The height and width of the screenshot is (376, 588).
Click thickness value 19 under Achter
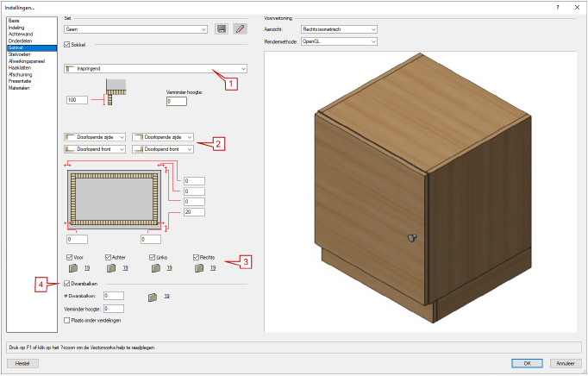click(x=125, y=268)
